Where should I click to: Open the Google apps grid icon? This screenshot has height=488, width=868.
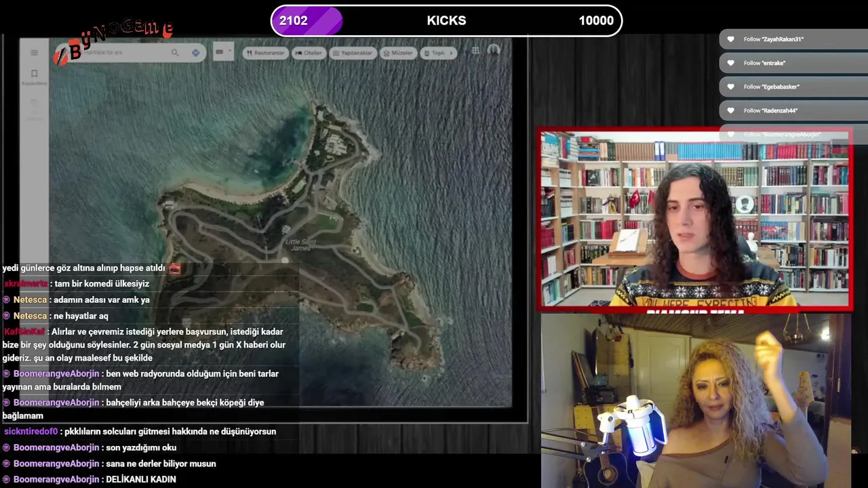point(475,50)
